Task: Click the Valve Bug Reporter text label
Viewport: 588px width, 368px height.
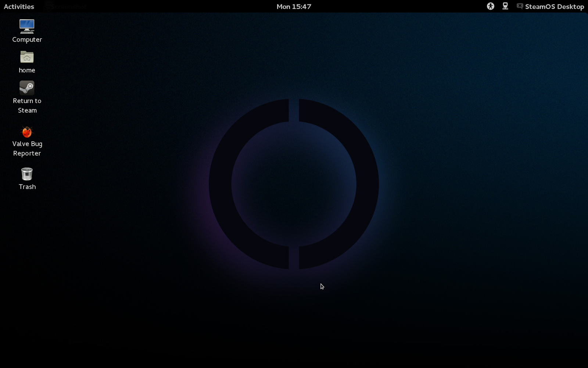Action: pos(27,148)
